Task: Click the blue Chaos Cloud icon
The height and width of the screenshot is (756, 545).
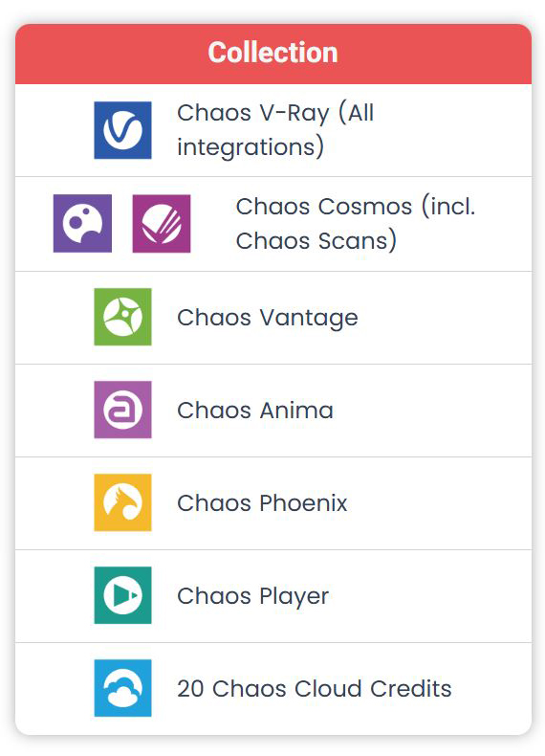Action: point(122,688)
